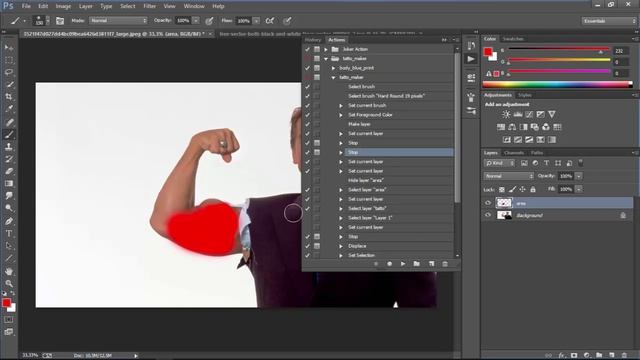The width and height of the screenshot is (640, 360).
Task: Select the Clone Stamp tool
Action: 9,147
